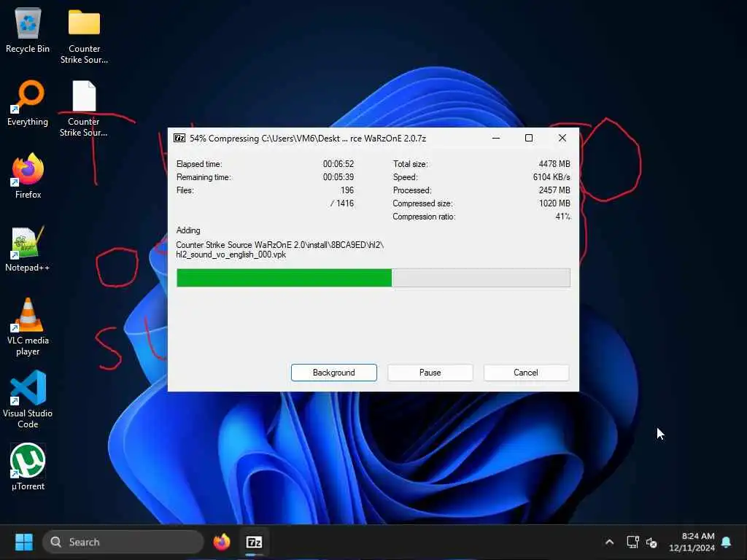Expand the hidden system tray icons chevron
The width and height of the screenshot is (747, 560).
pos(609,542)
